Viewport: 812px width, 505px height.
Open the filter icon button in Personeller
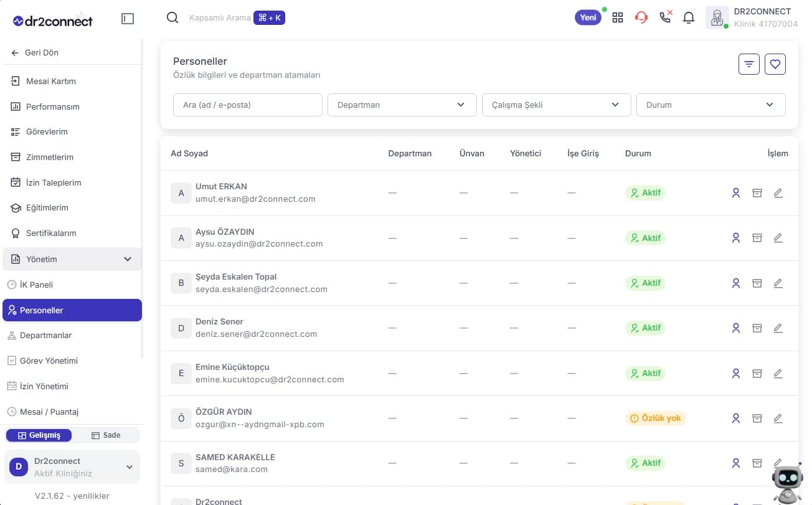coord(749,64)
